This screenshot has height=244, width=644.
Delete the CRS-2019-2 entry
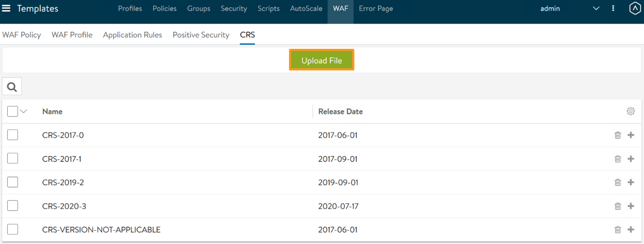coord(618,182)
